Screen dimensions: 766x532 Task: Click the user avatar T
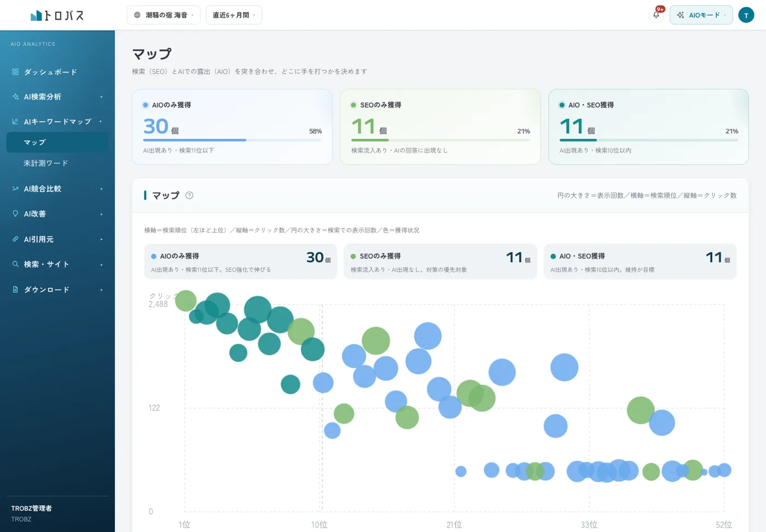point(746,15)
